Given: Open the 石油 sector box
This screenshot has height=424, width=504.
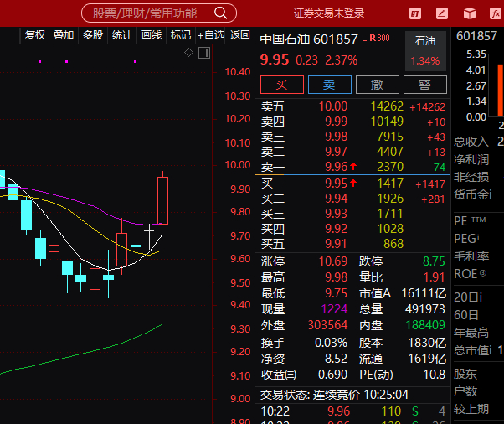Looking at the screenshot, I should point(425,51).
